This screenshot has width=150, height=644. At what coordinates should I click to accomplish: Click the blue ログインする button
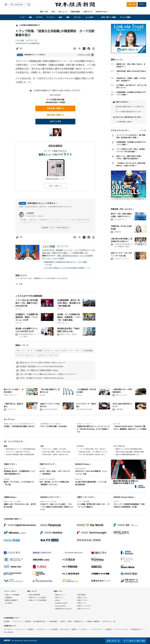click(55, 121)
